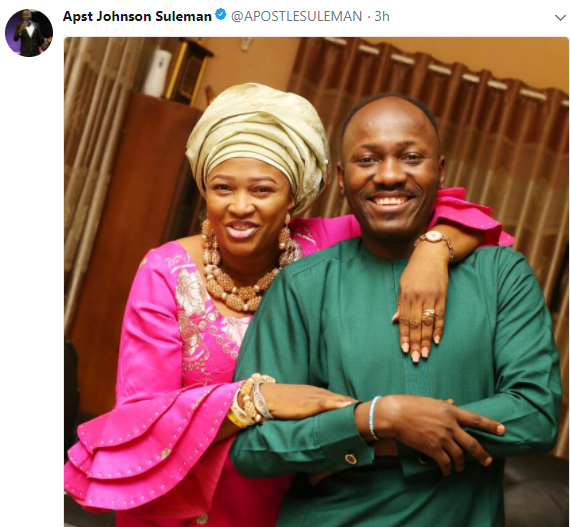
Task: Click the blue verified badge icon
Action: click(220, 15)
